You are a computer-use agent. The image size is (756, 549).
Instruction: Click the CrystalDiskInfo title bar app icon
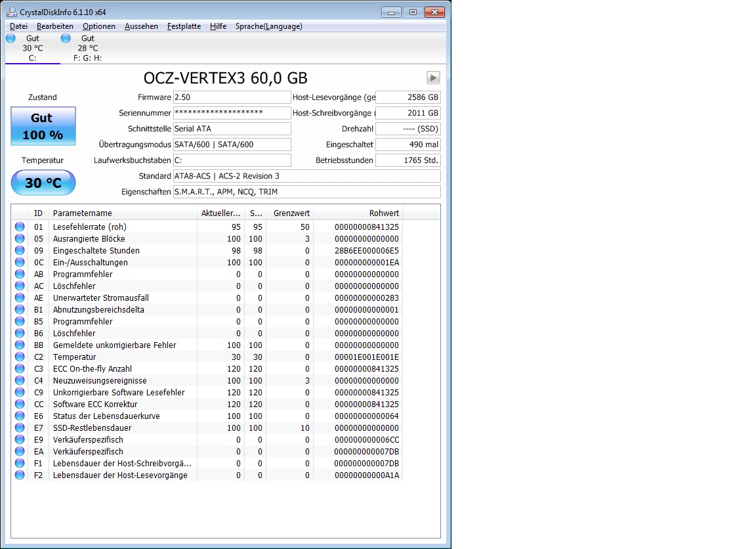12,12
